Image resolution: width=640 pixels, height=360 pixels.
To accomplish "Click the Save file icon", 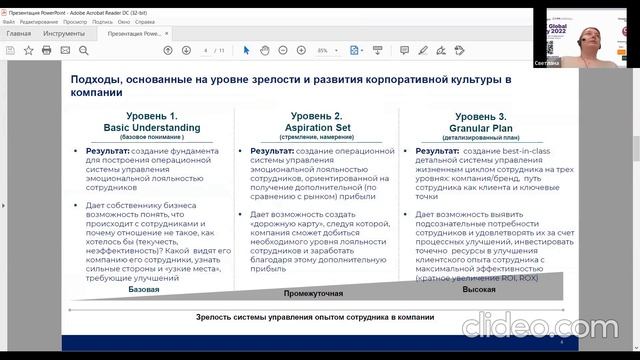I will pos(10,50).
